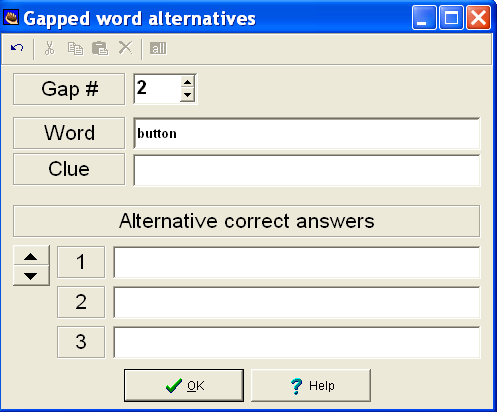Show next alternative answers with down arrow

(31, 276)
